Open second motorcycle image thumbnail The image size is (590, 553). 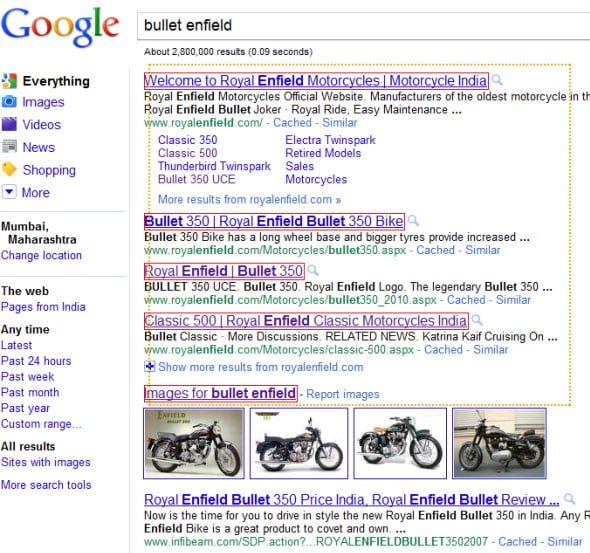tap(299, 444)
